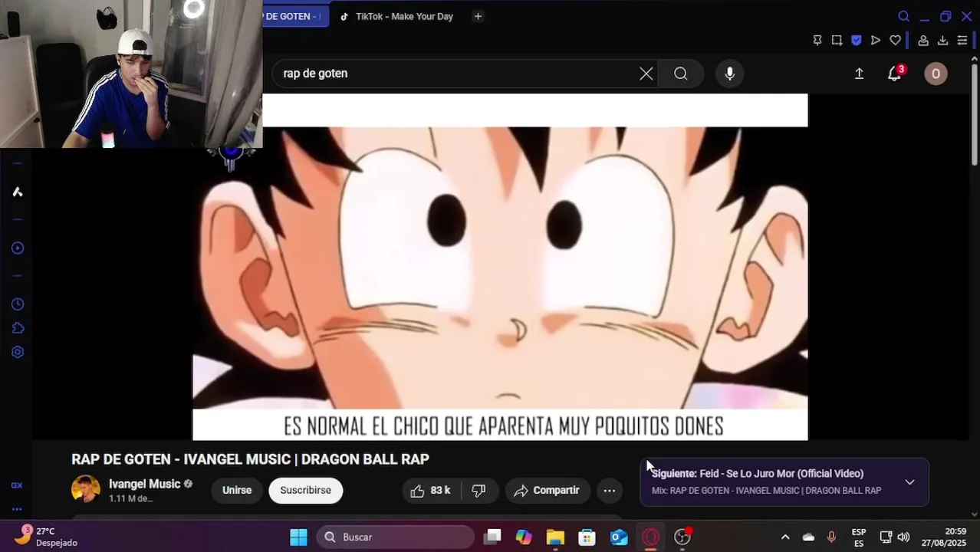The height and width of the screenshot is (552, 980).
Task: Open the Player icon in sidebar
Action: pyautogui.click(x=17, y=248)
